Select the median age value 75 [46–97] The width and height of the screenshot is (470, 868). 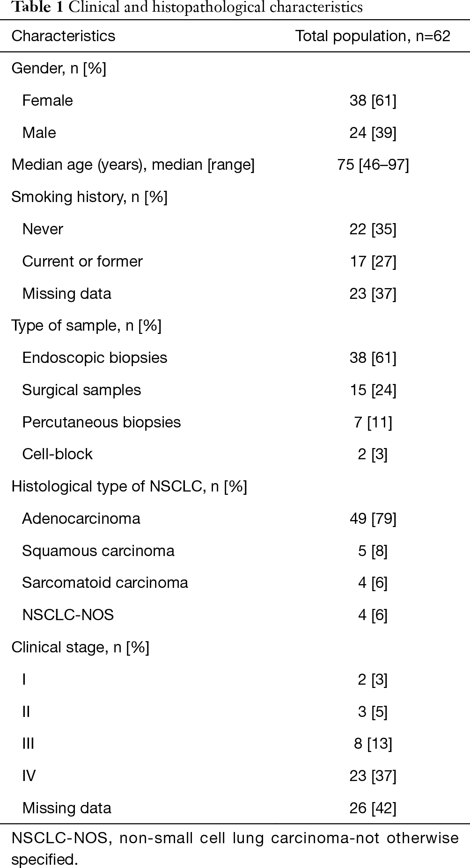click(373, 165)
